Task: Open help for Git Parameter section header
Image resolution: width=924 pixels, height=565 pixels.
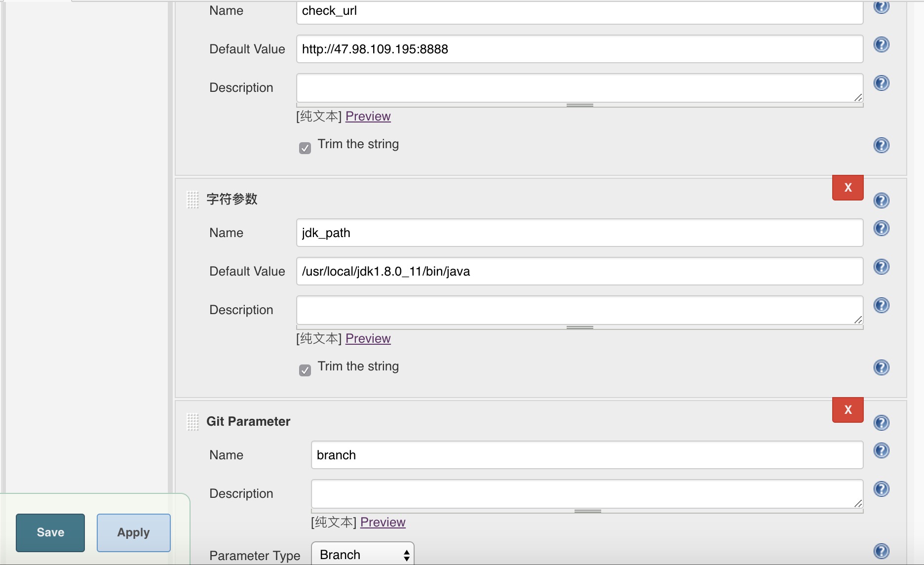Action: click(881, 423)
